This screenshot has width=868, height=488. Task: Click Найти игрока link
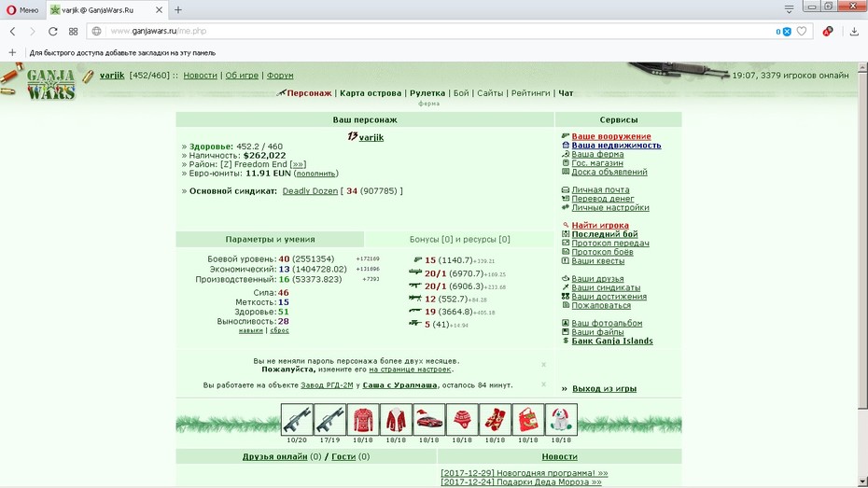[600, 225]
